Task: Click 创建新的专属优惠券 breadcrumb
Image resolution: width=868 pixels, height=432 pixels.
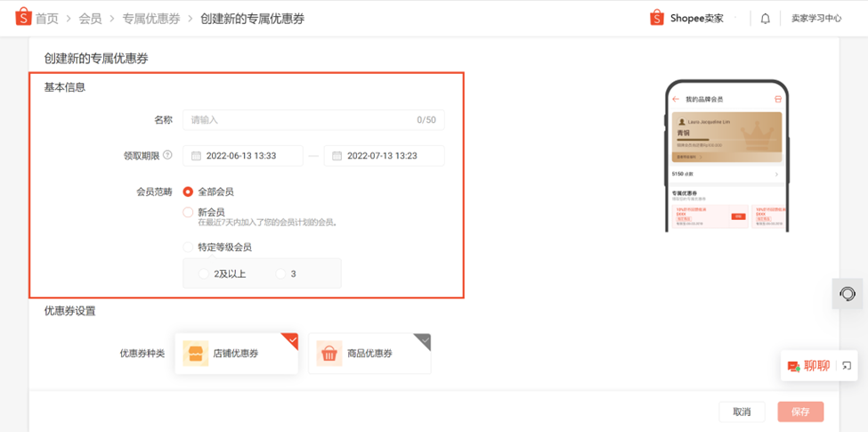Action: (253, 19)
